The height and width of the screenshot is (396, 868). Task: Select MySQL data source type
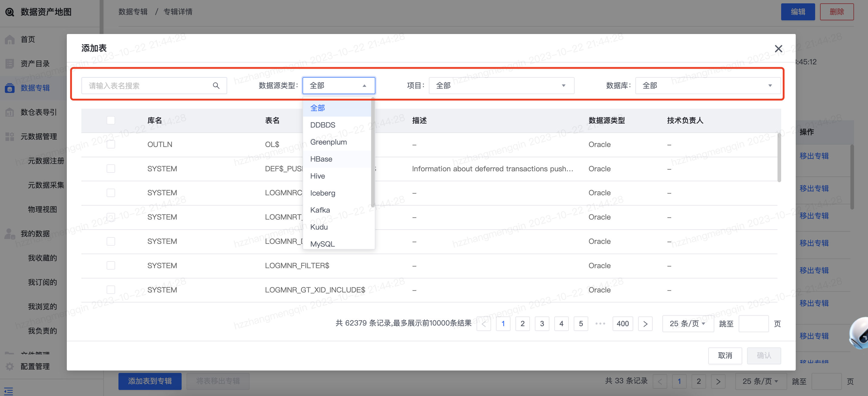(337, 243)
